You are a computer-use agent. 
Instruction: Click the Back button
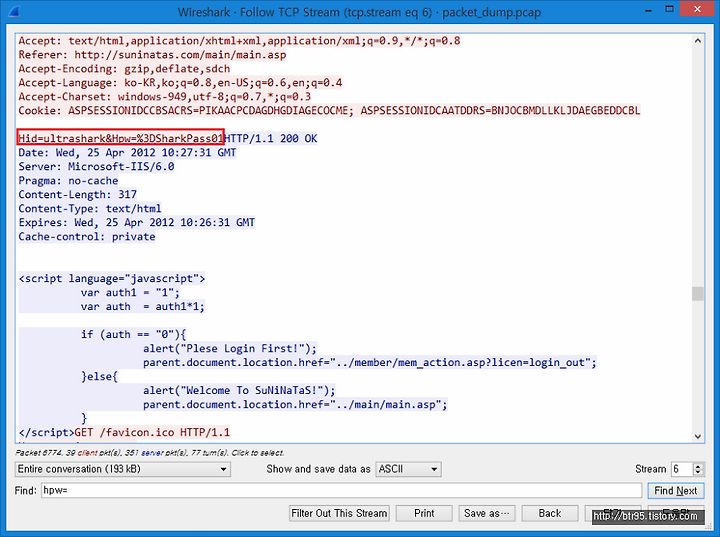[x=550, y=513]
